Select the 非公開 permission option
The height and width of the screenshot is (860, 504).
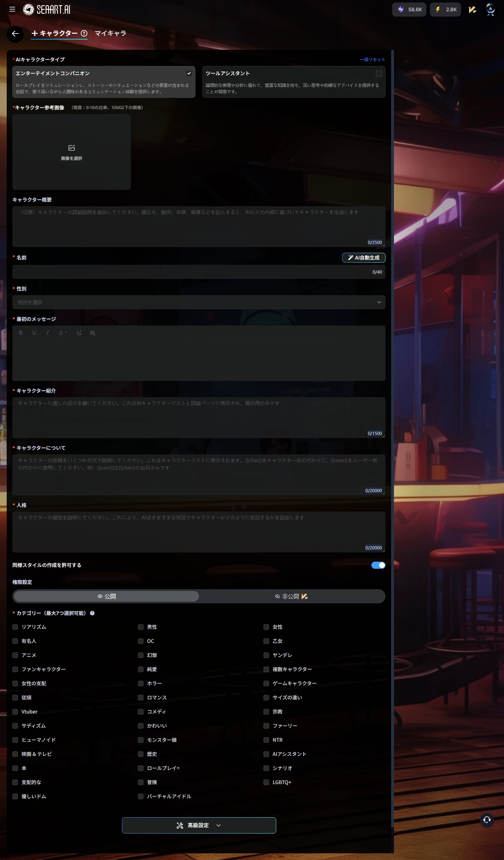point(291,596)
